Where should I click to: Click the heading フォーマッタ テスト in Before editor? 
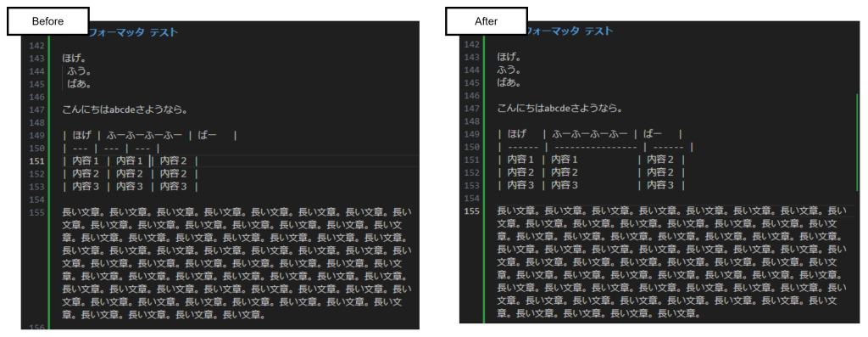133,32
